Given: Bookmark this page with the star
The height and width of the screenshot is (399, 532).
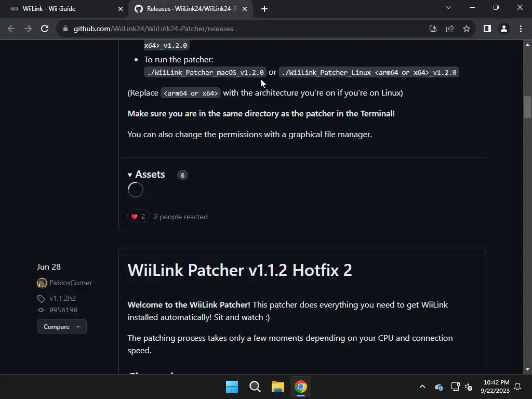Looking at the screenshot, I should coord(467,29).
